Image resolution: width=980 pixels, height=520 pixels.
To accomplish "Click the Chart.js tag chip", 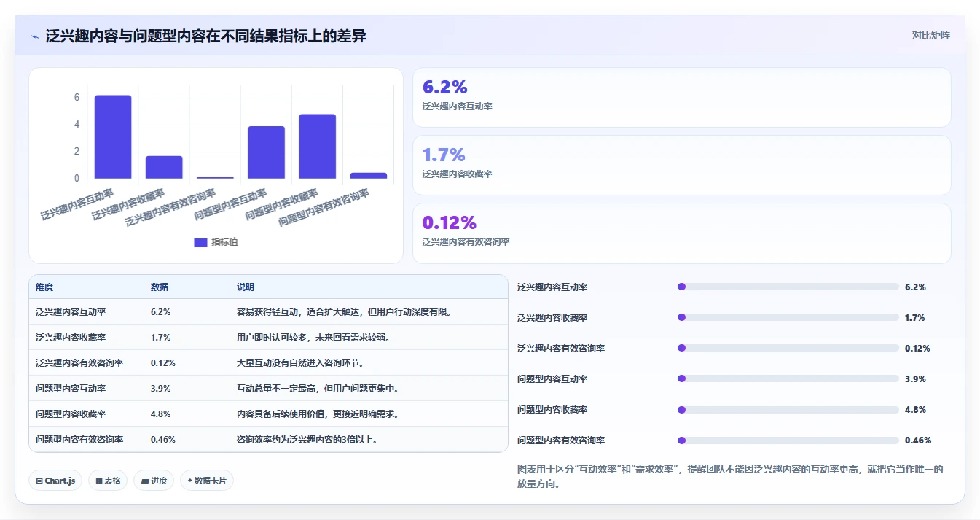I will point(55,481).
